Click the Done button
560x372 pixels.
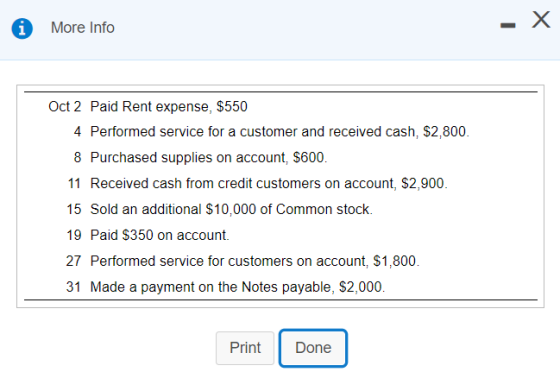[313, 348]
